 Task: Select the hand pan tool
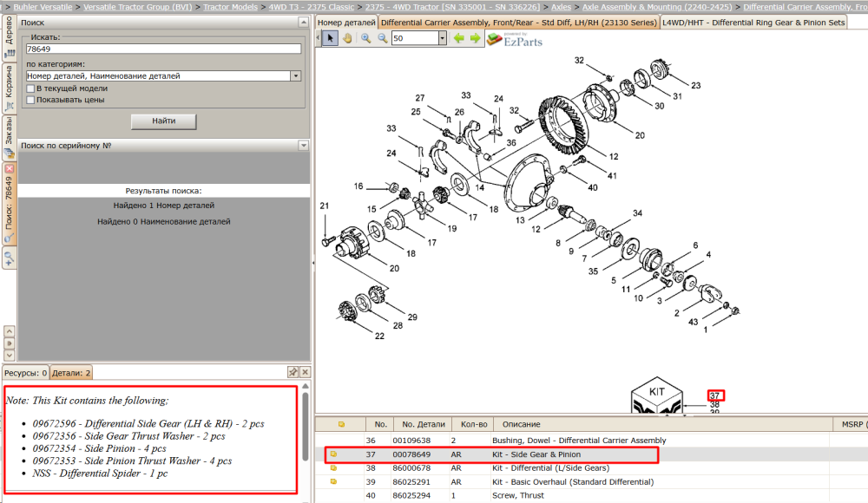[347, 38]
